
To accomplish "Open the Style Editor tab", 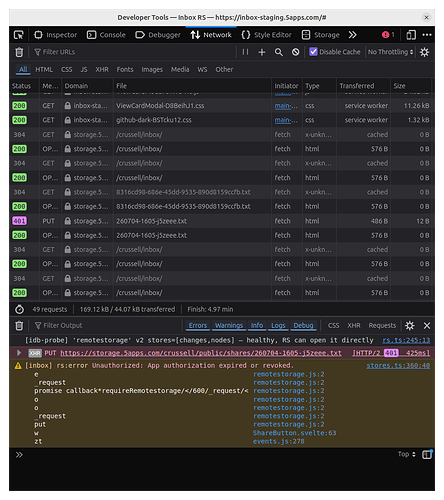I will (266, 35).
